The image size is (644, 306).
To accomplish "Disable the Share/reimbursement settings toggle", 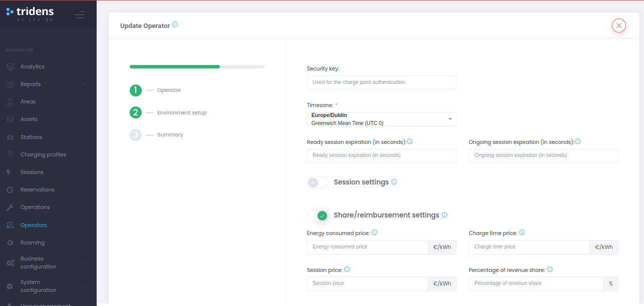I will [317, 215].
